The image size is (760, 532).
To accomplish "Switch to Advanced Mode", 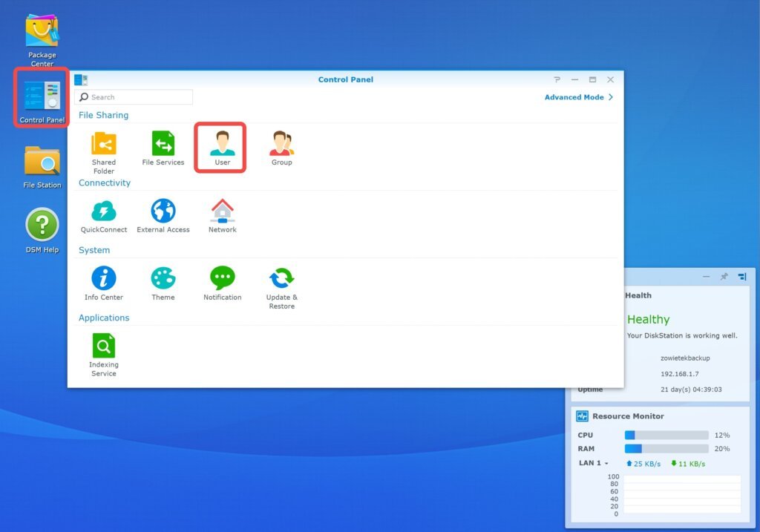I will point(578,97).
